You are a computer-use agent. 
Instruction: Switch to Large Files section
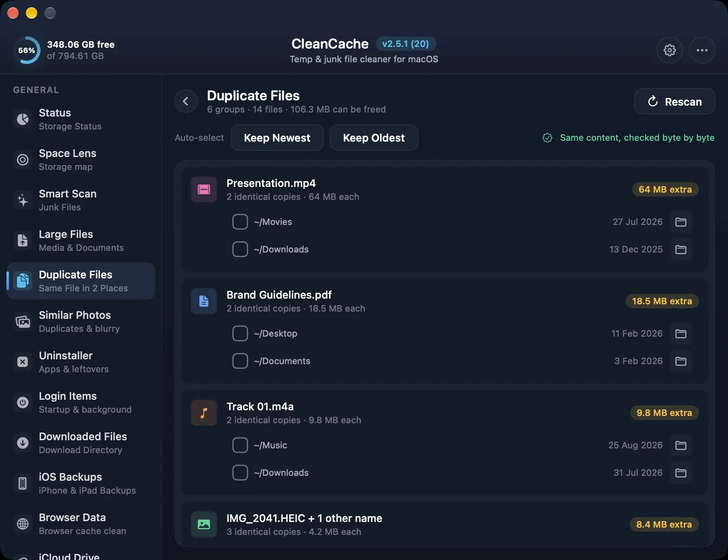(81, 240)
